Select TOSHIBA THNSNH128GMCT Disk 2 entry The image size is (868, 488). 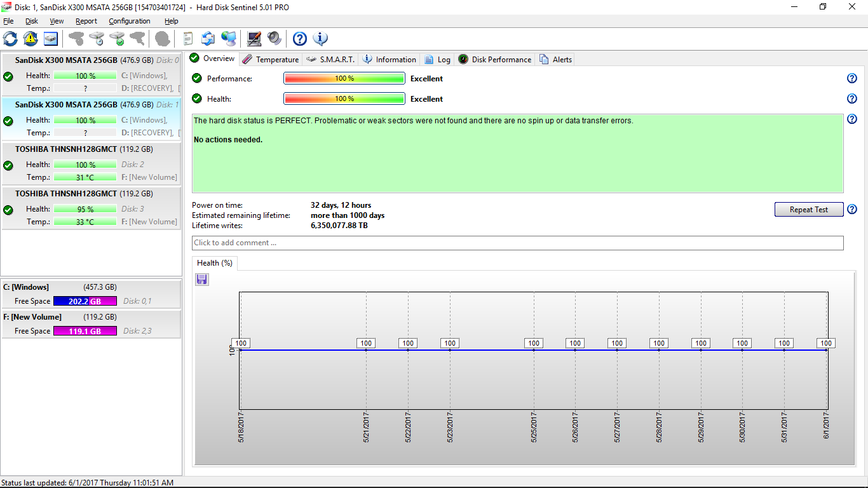pos(92,163)
